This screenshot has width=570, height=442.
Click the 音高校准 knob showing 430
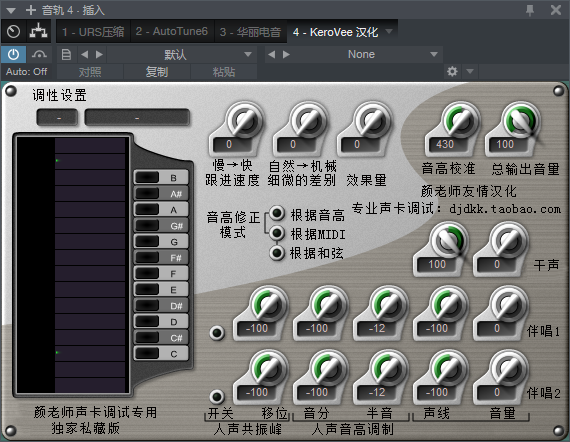[x=460, y=120]
